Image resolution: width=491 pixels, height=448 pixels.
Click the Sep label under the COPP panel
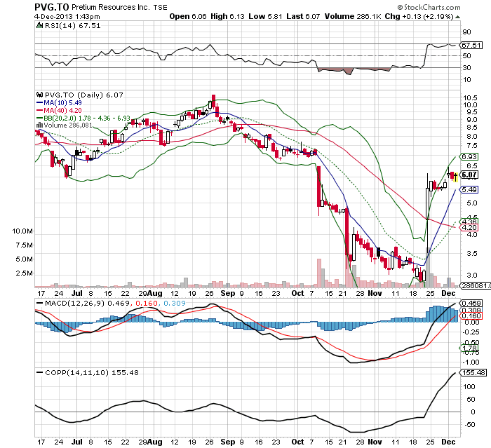pyautogui.click(x=228, y=442)
